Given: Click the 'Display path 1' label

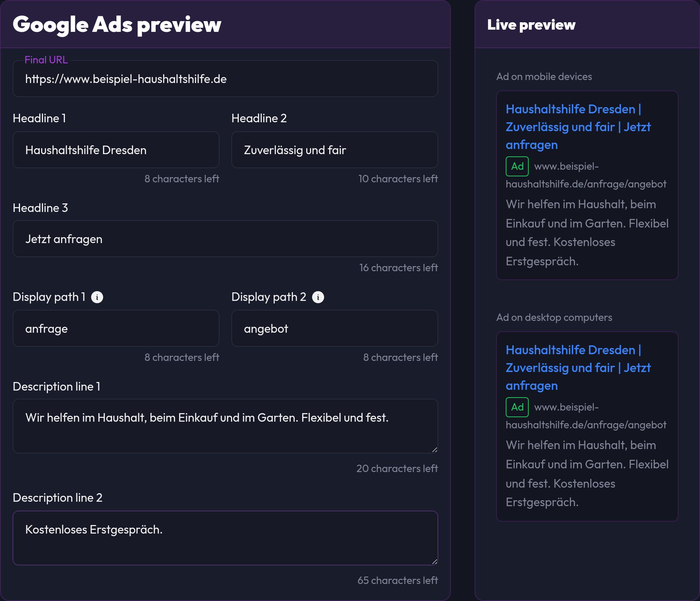Looking at the screenshot, I should pyautogui.click(x=49, y=297).
